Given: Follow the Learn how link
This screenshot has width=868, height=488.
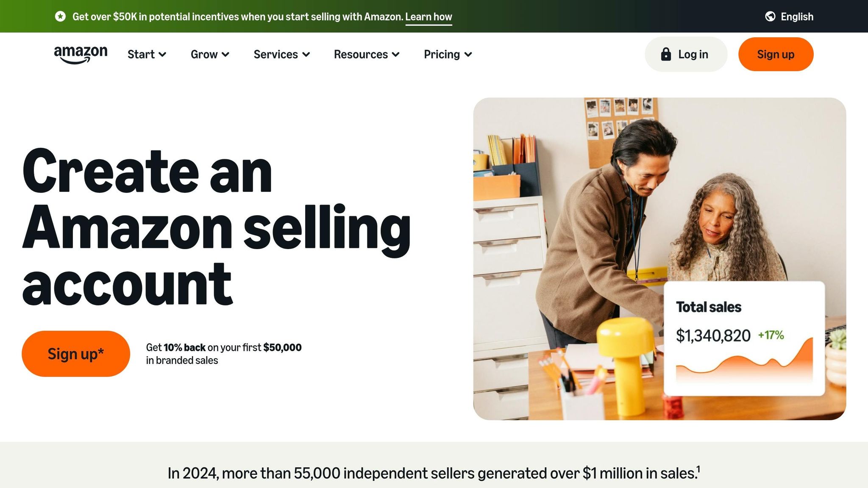Looking at the screenshot, I should (x=428, y=17).
